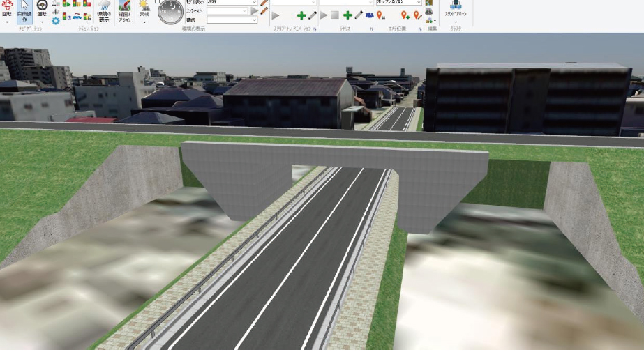This screenshot has height=359, width=644.
Task: Click the traffic light with red stop icon
Action: [x=87, y=3]
